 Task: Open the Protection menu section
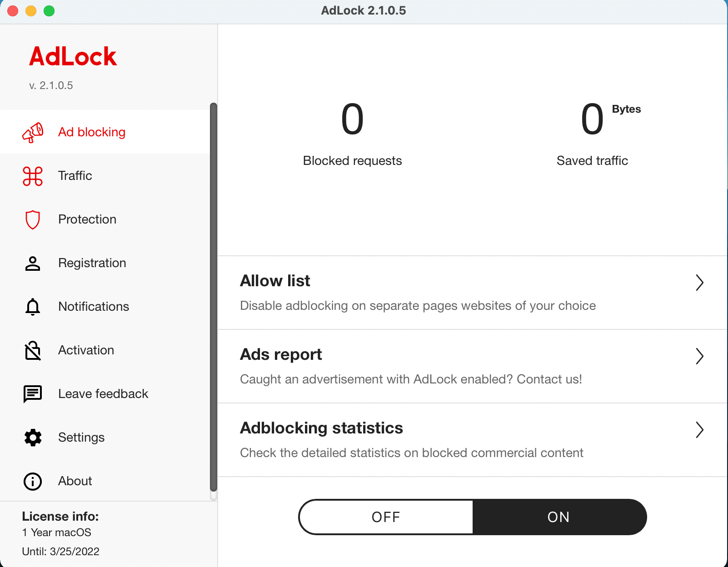coord(87,219)
